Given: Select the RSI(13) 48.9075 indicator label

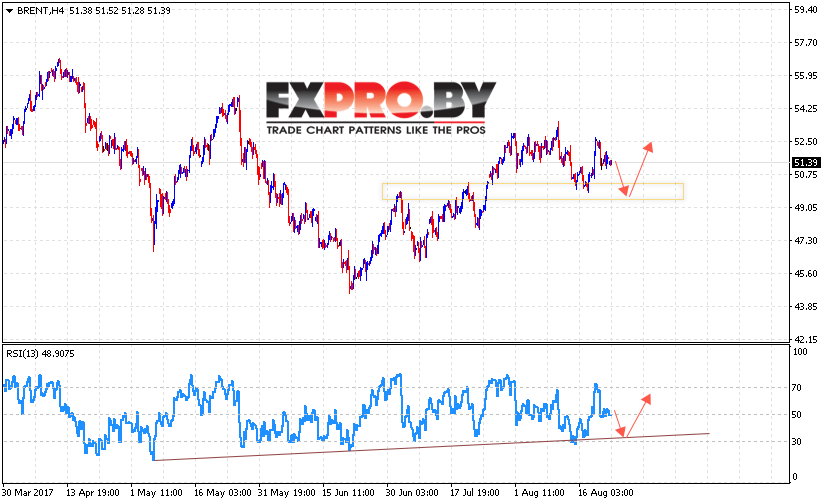Looking at the screenshot, I should [40, 354].
